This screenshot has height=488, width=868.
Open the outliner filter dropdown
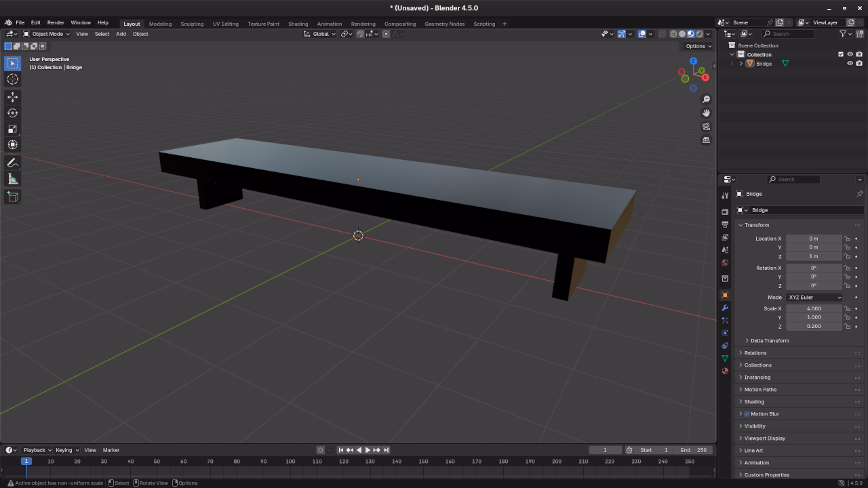[846, 34]
